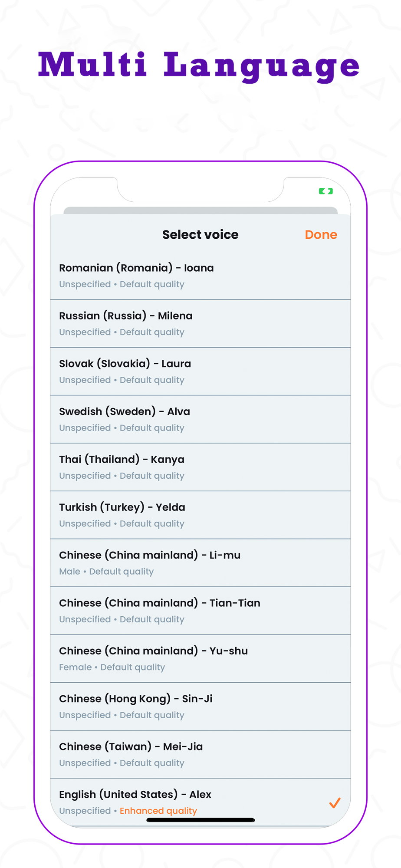Pick Chinese (Taiwan) - Mei-Jia voice
This screenshot has width=401, height=868.
[x=200, y=755]
